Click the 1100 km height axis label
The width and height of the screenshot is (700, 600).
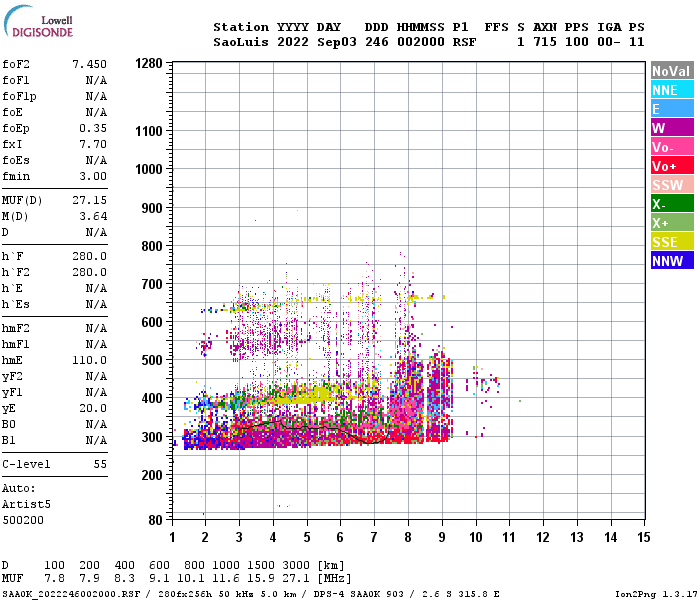coord(149,131)
